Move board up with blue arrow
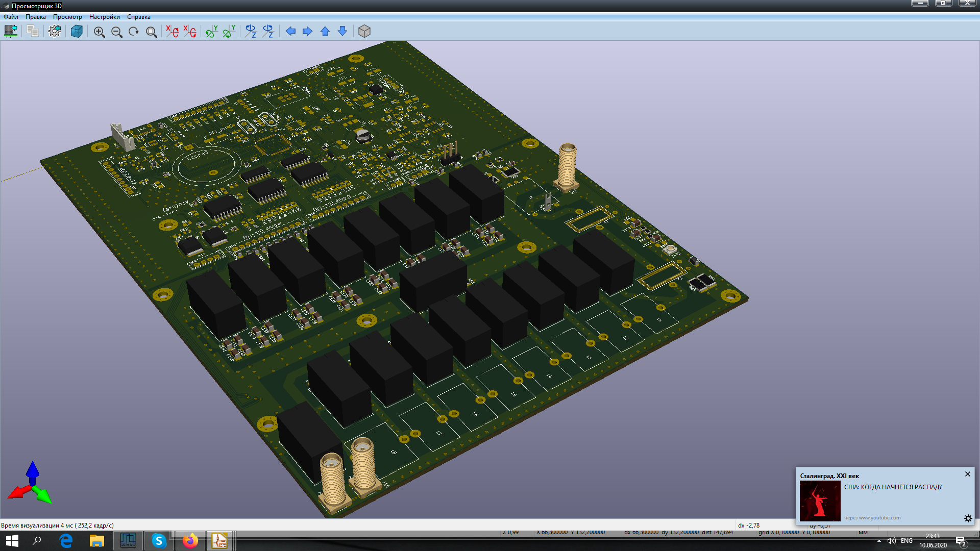 [325, 32]
